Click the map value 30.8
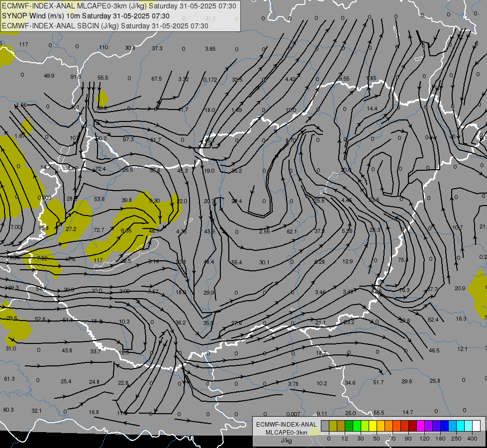 pyautogui.click(x=130, y=48)
